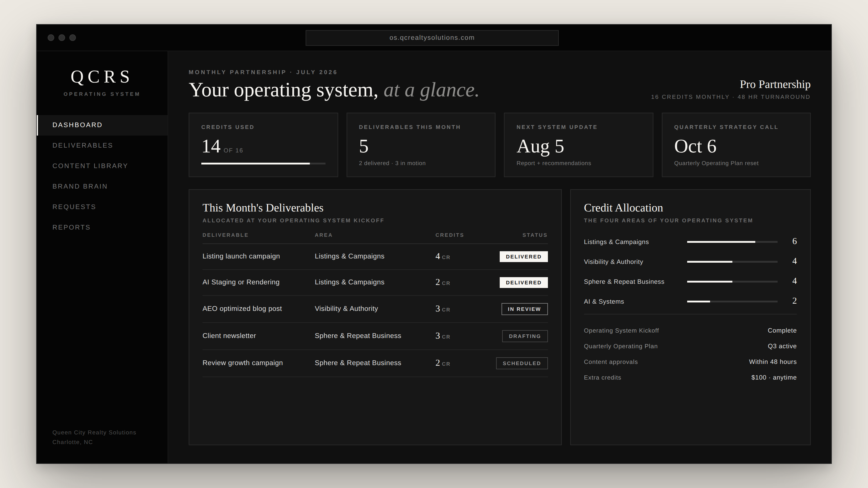
Task: Click '$100 · anytime' extra credits value
Action: (x=774, y=378)
